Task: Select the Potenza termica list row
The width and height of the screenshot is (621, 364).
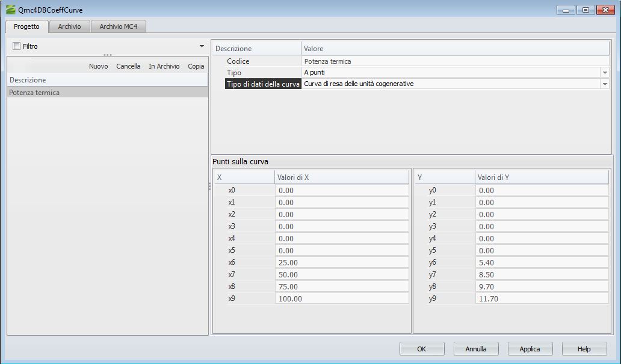Action: [x=108, y=92]
